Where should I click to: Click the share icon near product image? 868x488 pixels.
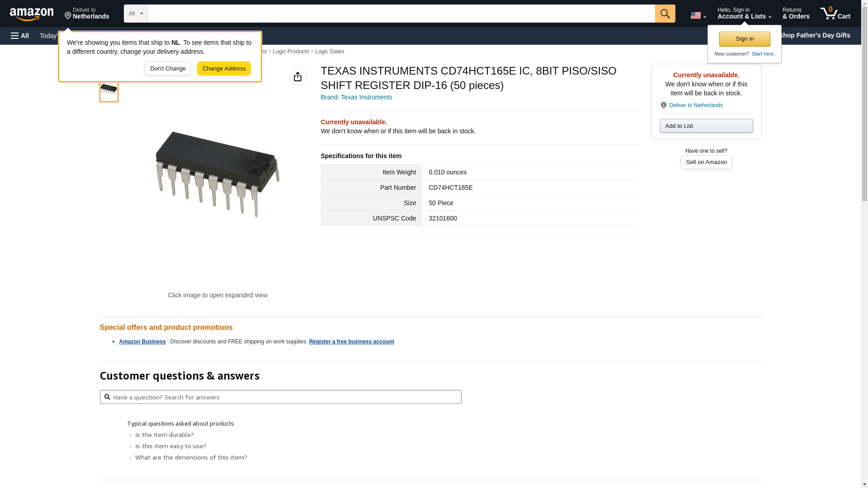(x=297, y=77)
